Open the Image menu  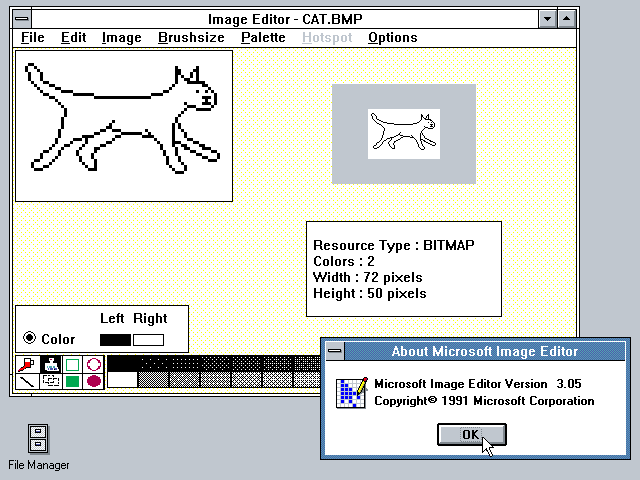tap(122, 38)
